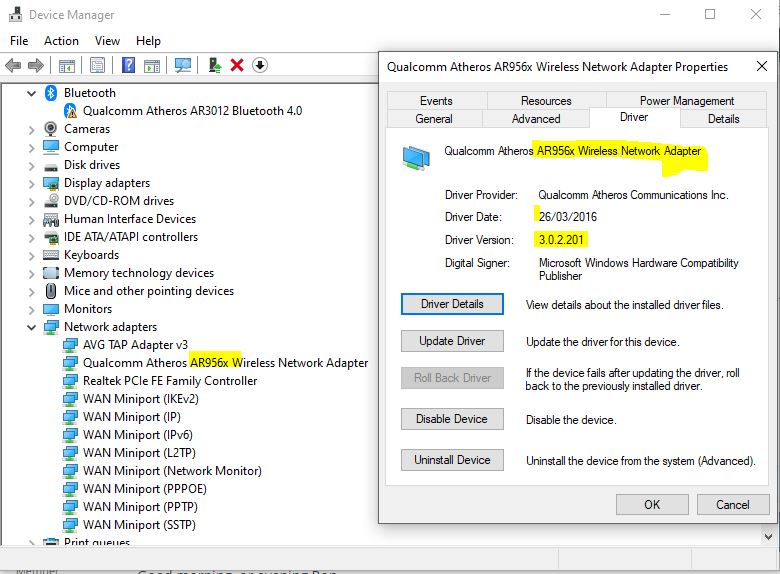
Task: Select AVG TAP Adapter v3
Action: click(x=135, y=345)
